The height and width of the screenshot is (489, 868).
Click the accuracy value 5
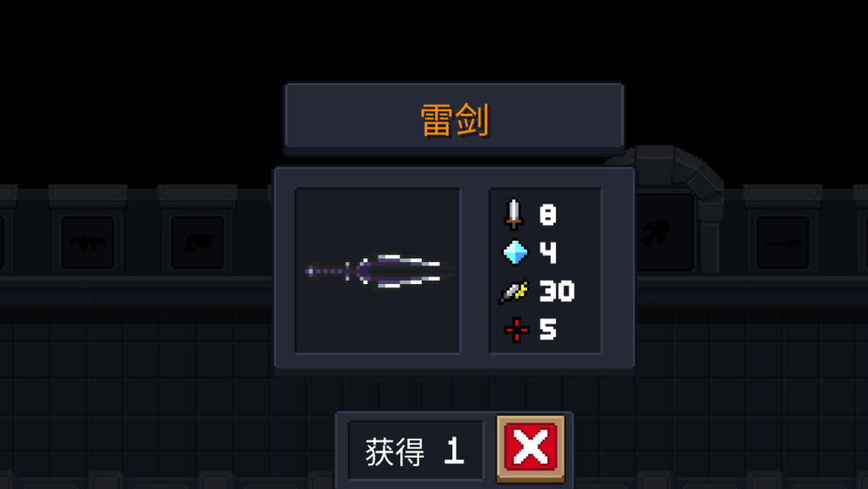(x=547, y=329)
